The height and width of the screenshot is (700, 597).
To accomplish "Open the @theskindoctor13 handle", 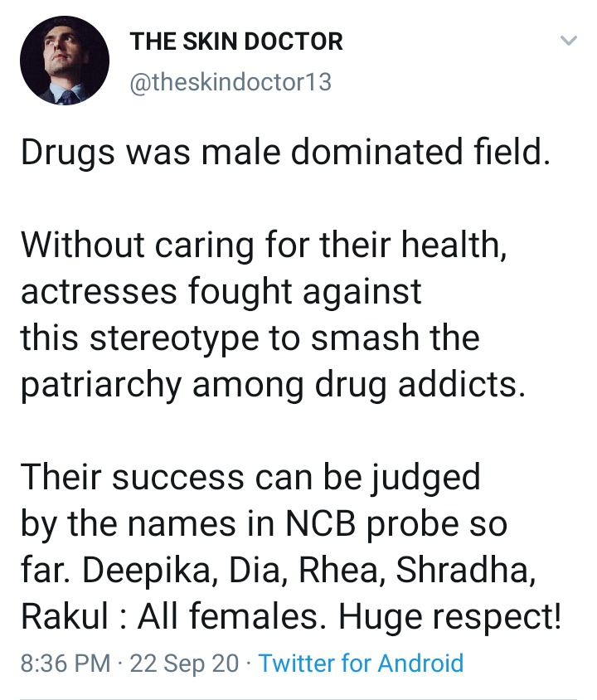I will [231, 83].
